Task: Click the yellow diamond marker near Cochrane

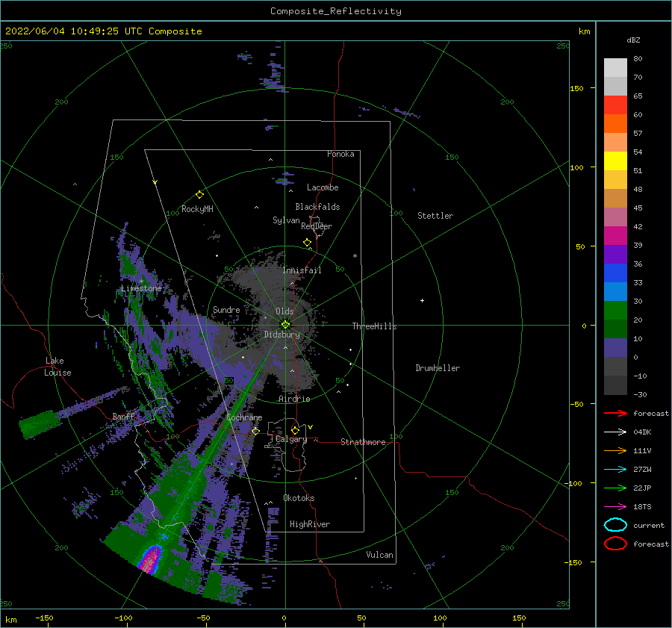Action: [255, 431]
